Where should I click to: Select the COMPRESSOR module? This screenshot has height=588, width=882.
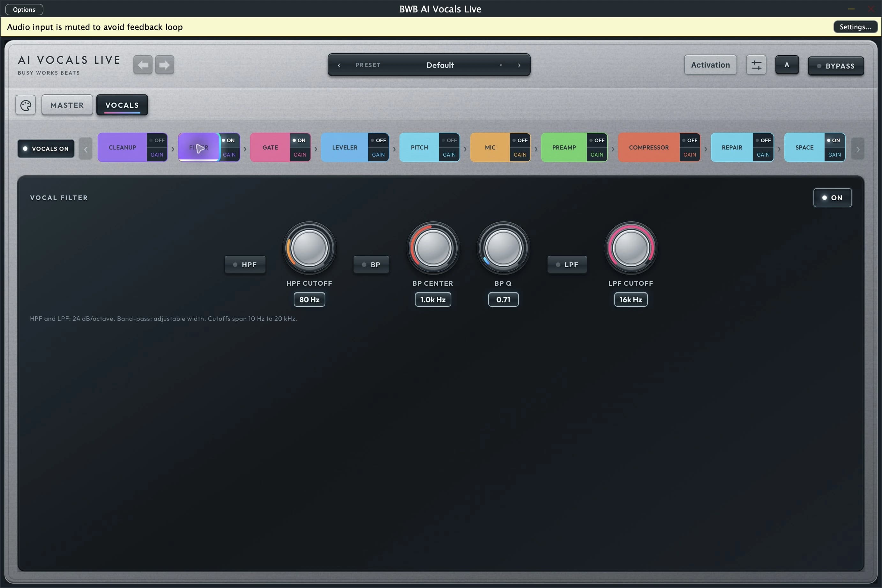coord(649,147)
